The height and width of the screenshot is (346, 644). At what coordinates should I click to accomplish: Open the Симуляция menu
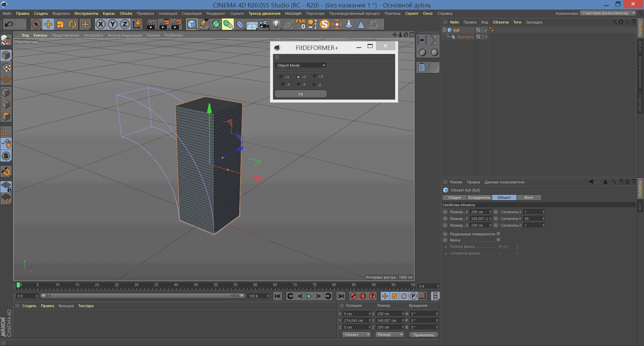click(x=192, y=13)
